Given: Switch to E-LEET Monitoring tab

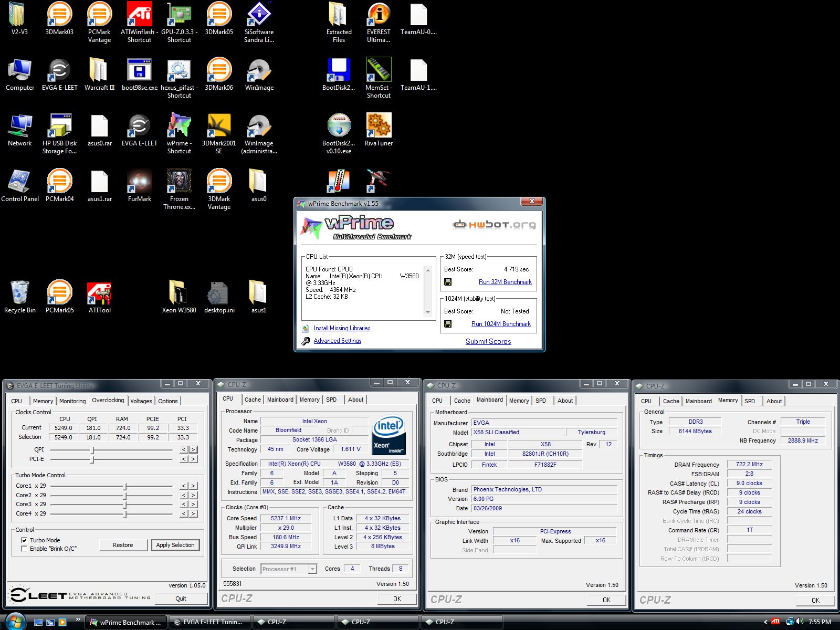Looking at the screenshot, I should tap(72, 401).
